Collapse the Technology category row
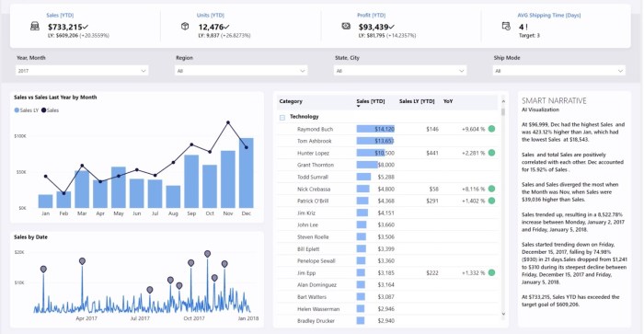This screenshot has height=334, width=644. click(282, 118)
